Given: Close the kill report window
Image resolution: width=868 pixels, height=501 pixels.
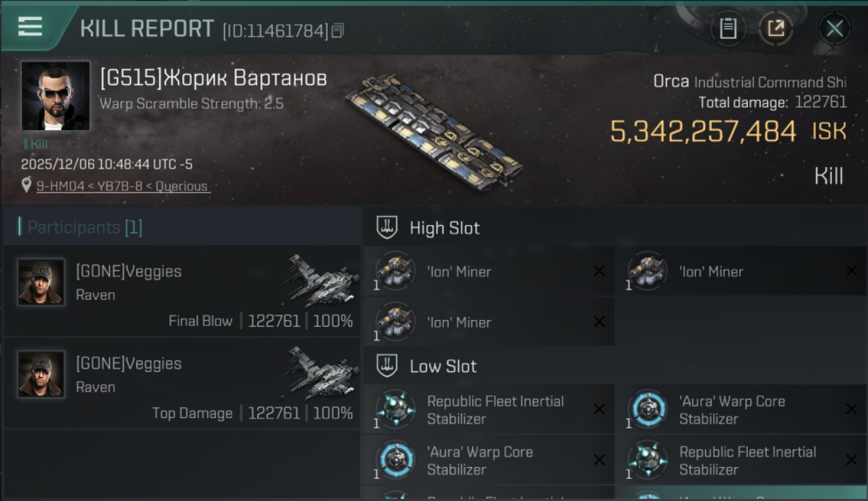Looking at the screenshot, I should (x=834, y=28).
